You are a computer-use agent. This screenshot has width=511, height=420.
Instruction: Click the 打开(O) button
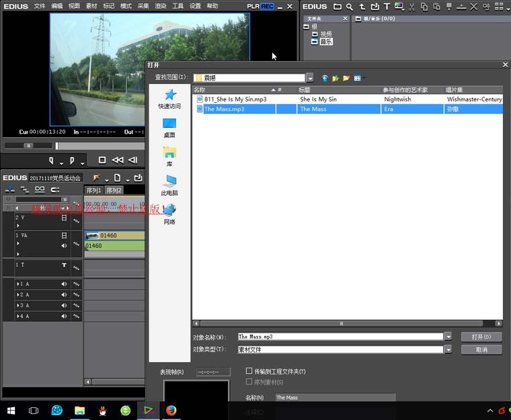point(481,337)
